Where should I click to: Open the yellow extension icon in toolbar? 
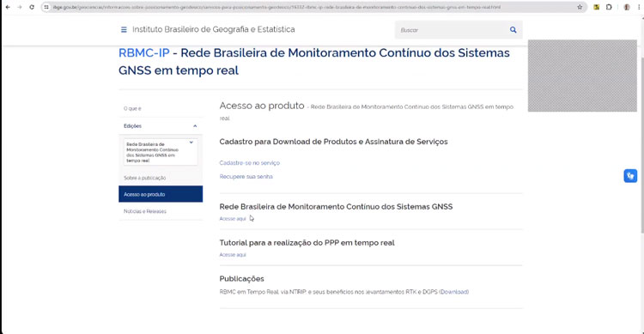tap(597, 7)
